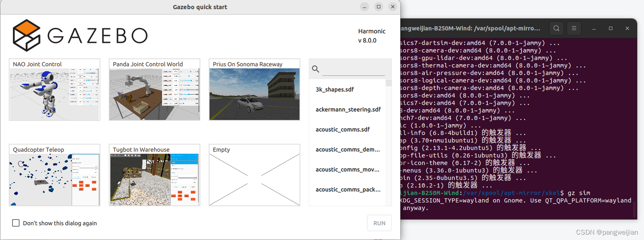Choose acoustic_comms_dem... from the list

pos(347,149)
